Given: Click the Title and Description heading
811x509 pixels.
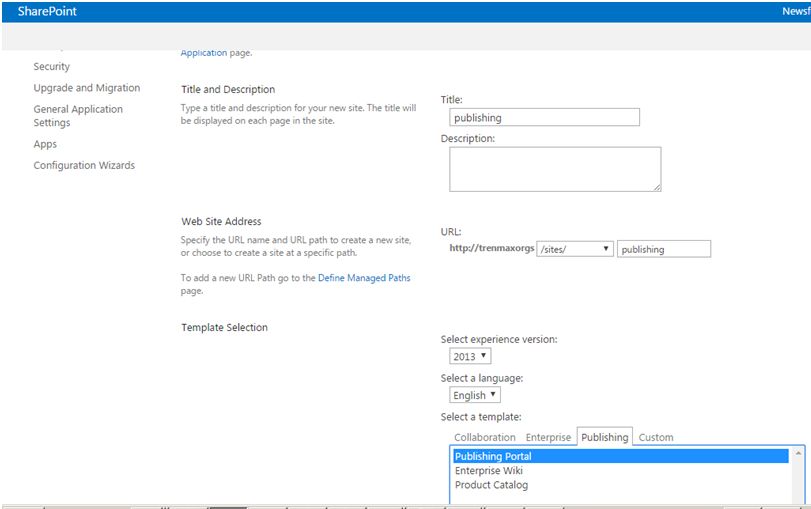Looking at the screenshot, I should click(228, 89).
